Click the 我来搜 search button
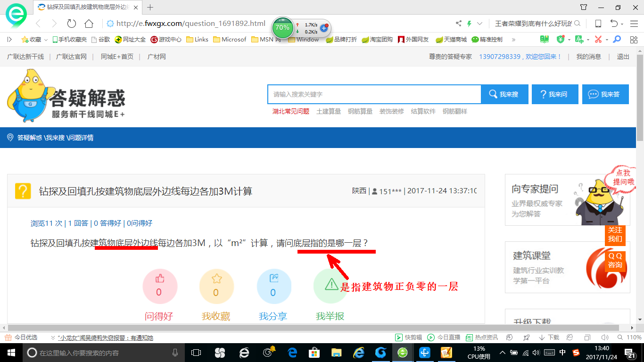 pos(504,94)
